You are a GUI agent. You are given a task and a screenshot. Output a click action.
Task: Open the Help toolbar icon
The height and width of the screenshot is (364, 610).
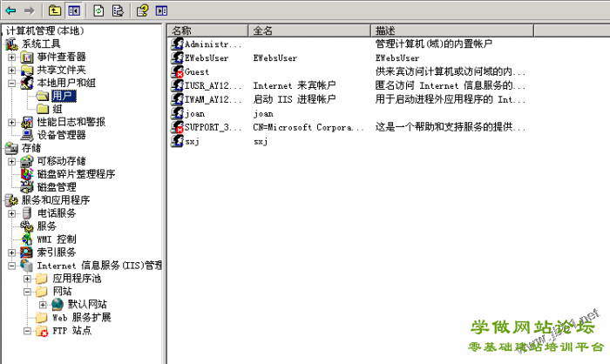tap(142, 10)
